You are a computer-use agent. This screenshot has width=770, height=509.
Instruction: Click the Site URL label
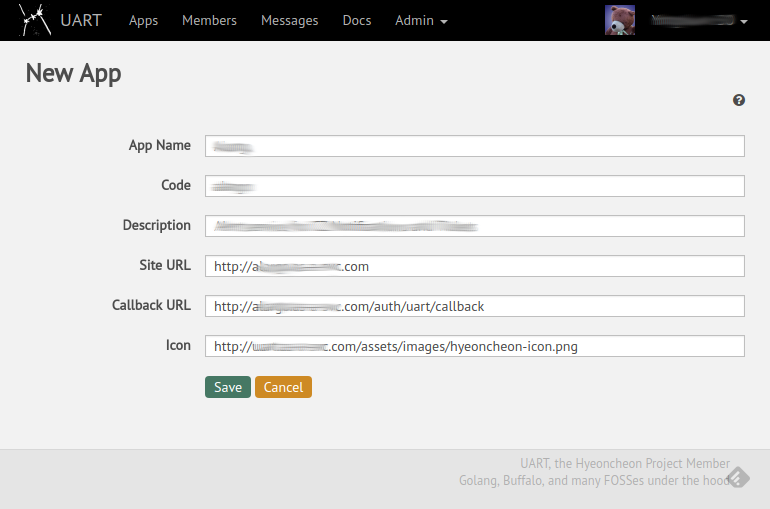click(x=165, y=266)
